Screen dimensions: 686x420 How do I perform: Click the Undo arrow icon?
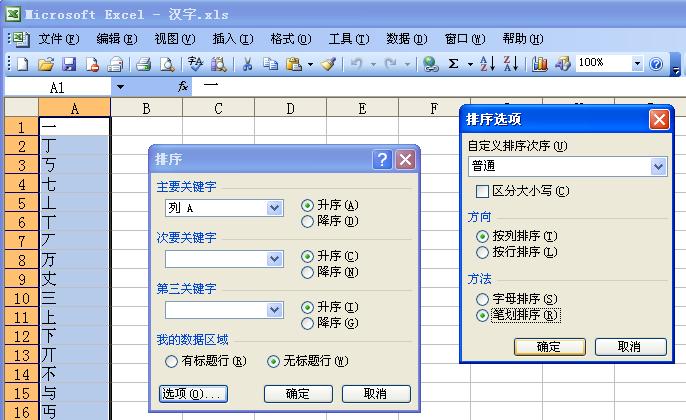(357, 64)
